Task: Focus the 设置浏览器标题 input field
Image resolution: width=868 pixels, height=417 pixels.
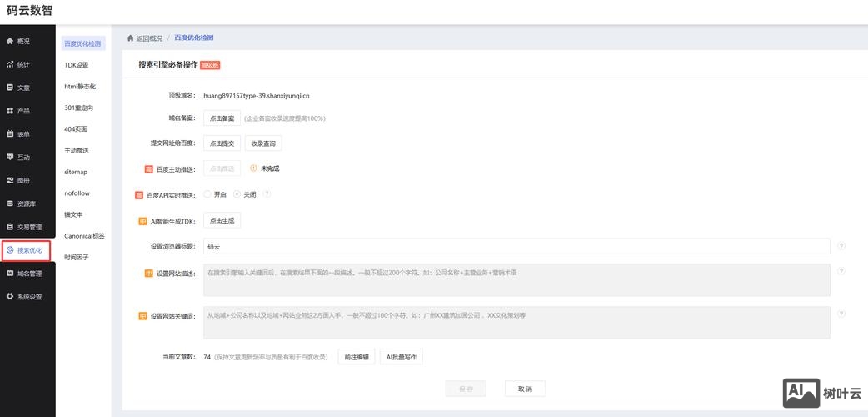Action: 516,246
